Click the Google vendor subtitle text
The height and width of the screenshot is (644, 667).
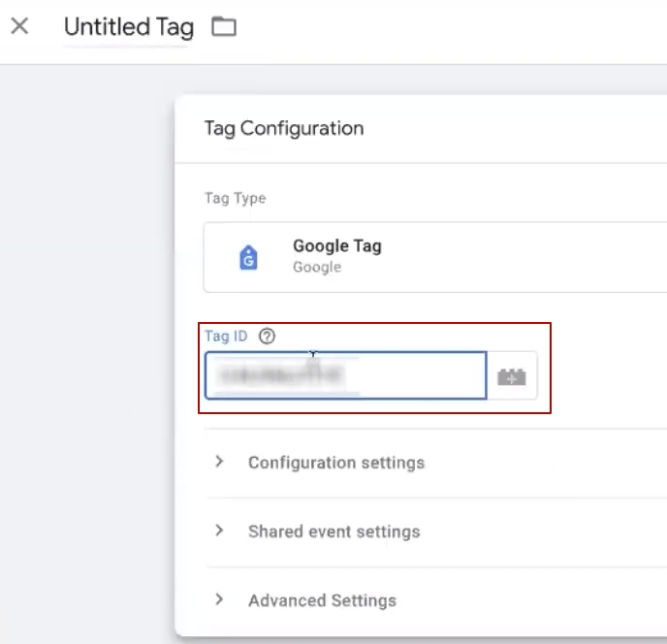coord(316,267)
